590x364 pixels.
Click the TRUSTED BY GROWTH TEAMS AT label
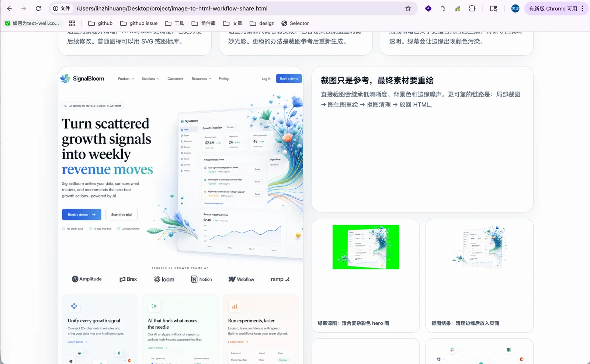tap(180, 268)
